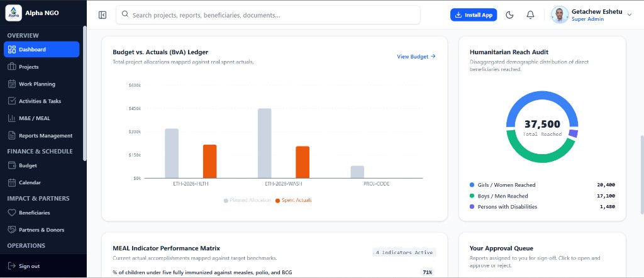Open the Calendar page label
The height and width of the screenshot is (278, 644).
pos(30,183)
